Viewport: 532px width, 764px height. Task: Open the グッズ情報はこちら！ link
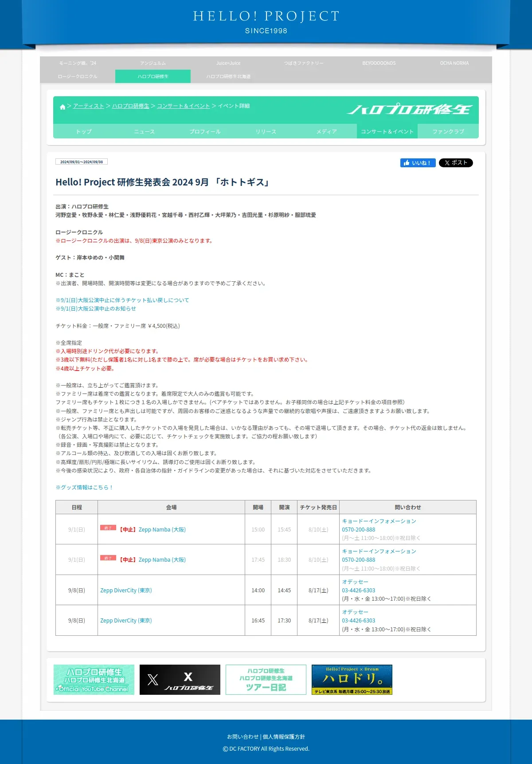coord(84,487)
